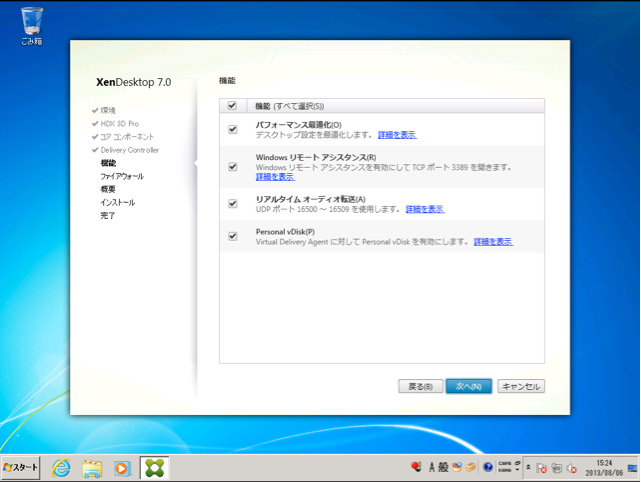Open 詳細を表示 link for パフォーマンス最適化
The width and height of the screenshot is (641, 482).
397,135
